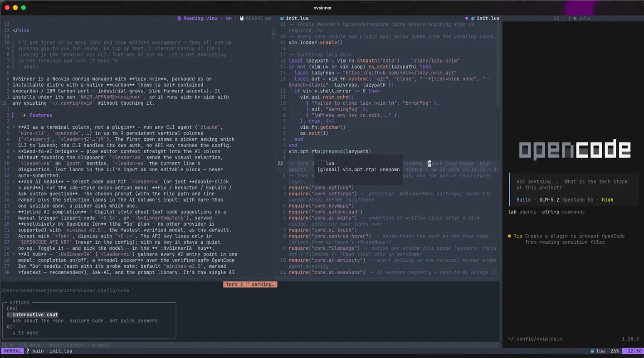Click the git branch icon in statusline

[x=28, y=351]
